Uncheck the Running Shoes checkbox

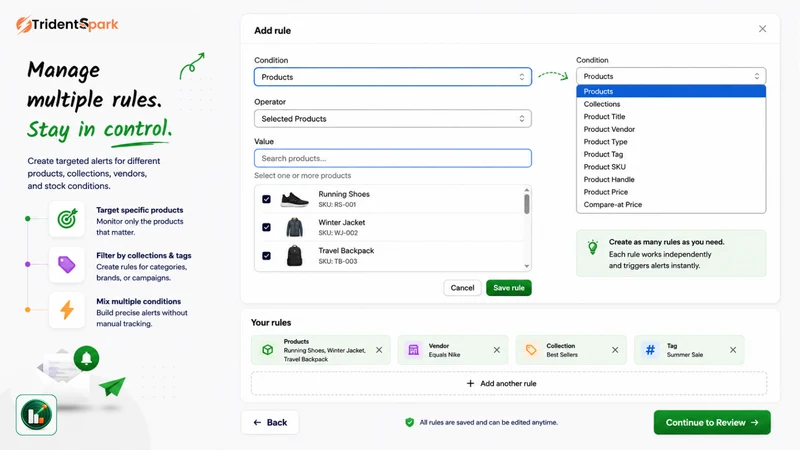click(x=266, y=199)
